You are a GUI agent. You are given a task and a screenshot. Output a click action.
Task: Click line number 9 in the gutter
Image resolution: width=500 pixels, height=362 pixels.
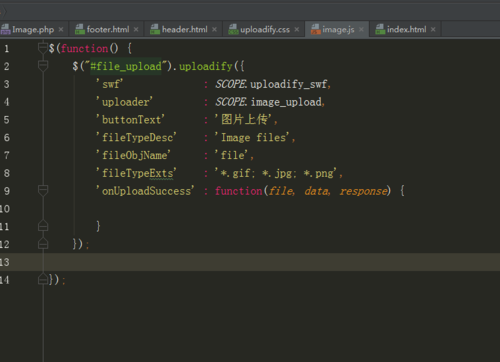(x=6, y=191)
